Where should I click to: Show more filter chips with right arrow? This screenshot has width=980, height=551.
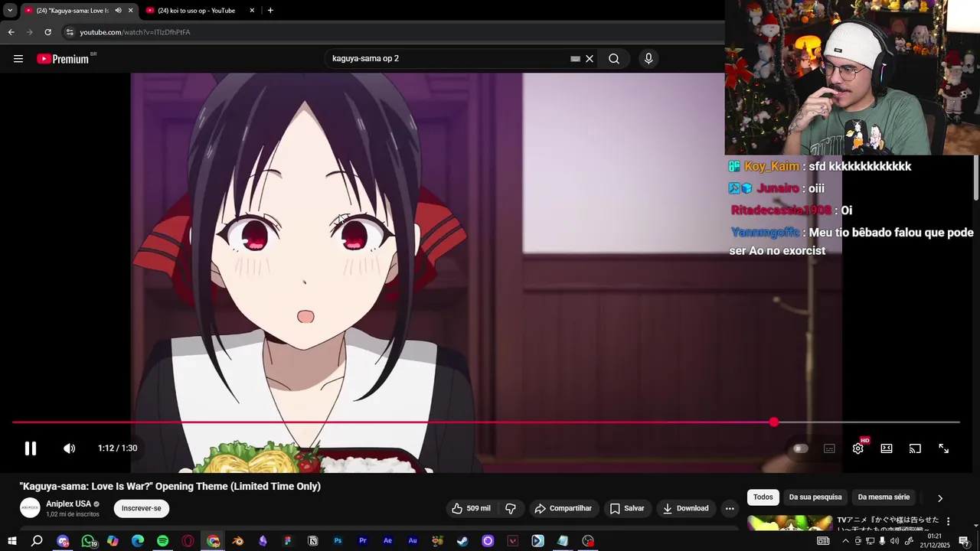pos(940,498)
